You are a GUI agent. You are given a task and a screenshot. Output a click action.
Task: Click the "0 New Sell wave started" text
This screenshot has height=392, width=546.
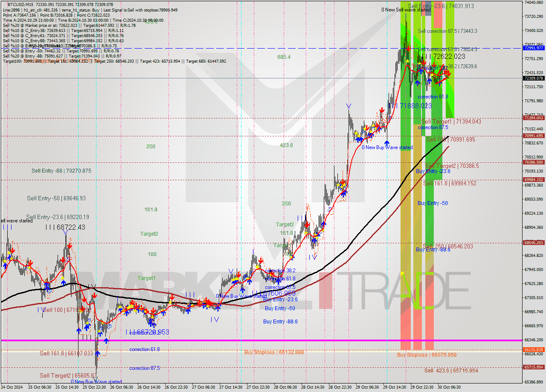pyautogui.click(x=406, y=9)
